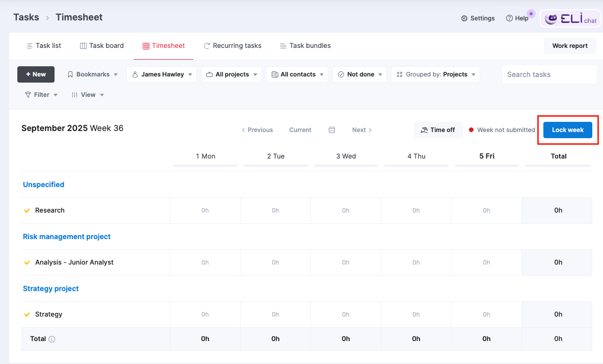The image size is (603, 364).
Task: Click Analysis - Junior Analyst task name
Action: pyautogui.click(x=74, y=263)
